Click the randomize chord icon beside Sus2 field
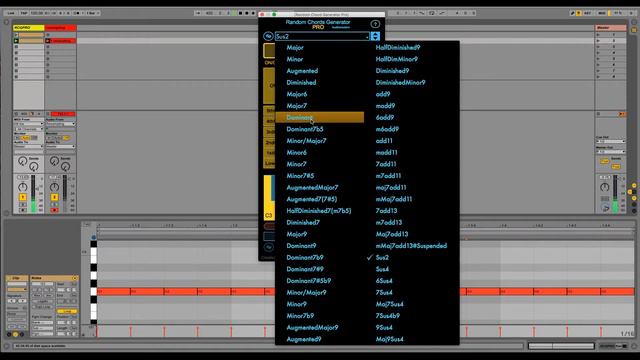The height and width of the screenshot is (360, 640). pos(268,36)
